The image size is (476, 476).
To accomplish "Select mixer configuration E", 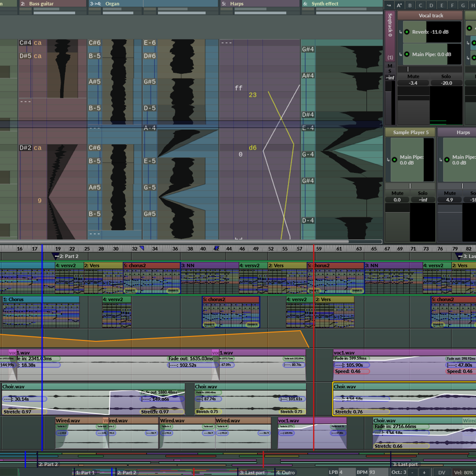I will [442, 5].
